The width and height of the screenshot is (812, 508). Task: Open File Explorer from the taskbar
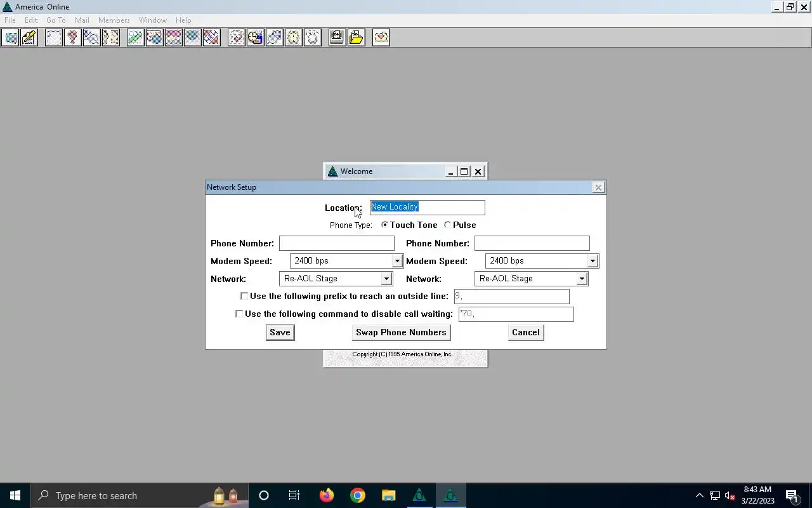[x=388, y=495]
